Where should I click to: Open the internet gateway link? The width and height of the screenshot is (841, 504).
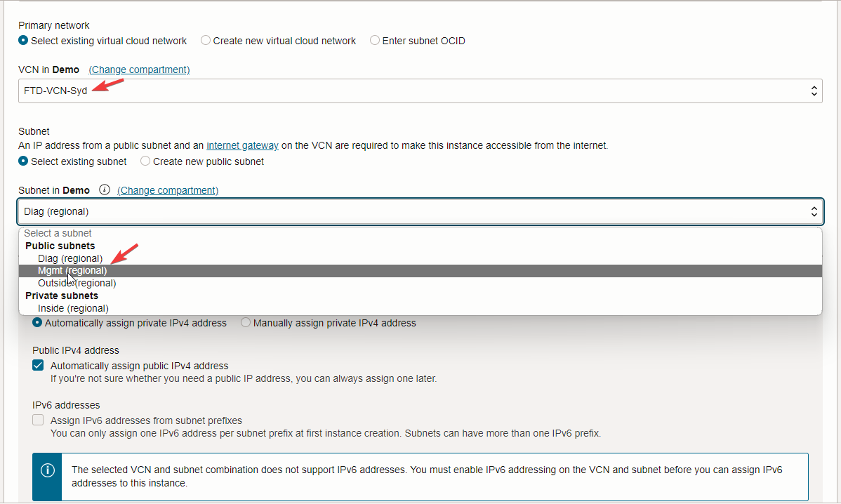click(x=242, y=145)
